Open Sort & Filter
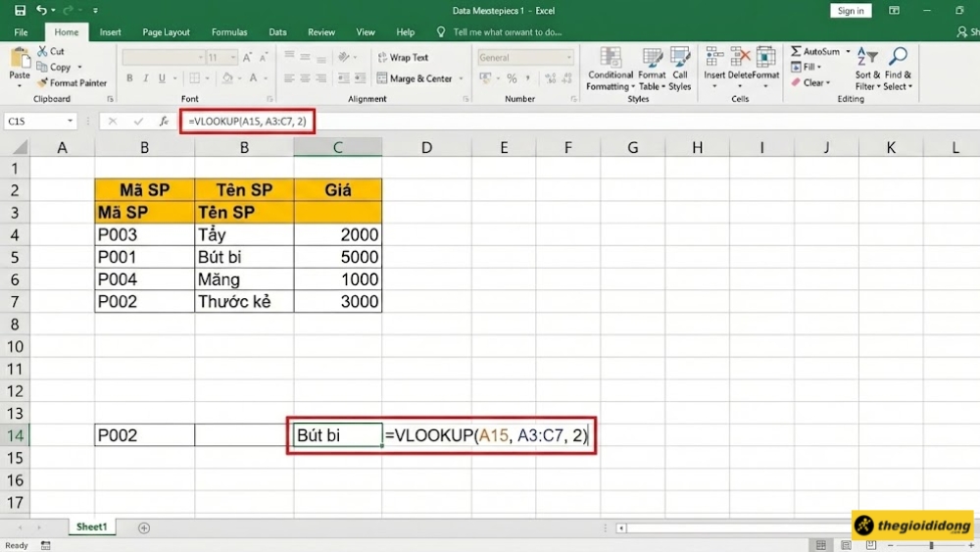980x552 pixels. [867, 69]
